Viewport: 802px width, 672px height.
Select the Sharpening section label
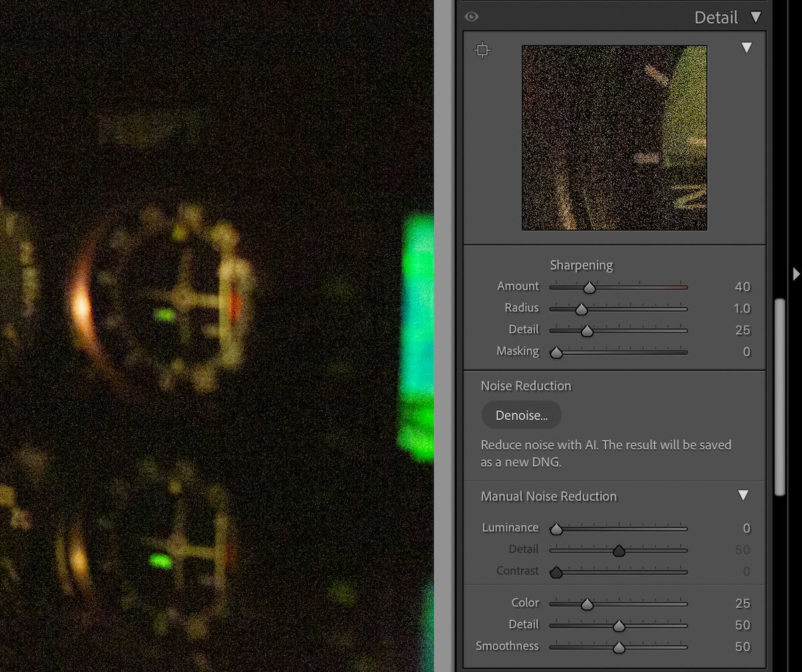coord(581,265)
